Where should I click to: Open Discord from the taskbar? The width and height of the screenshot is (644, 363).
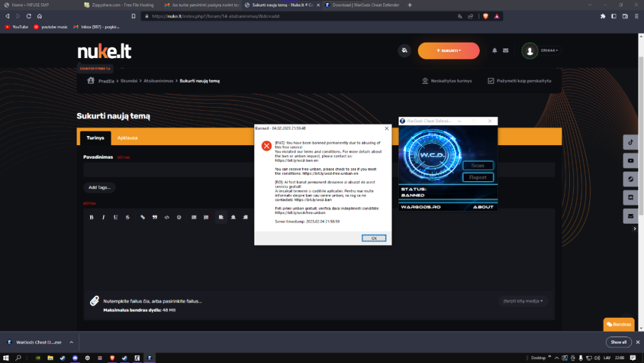point(75,358)
